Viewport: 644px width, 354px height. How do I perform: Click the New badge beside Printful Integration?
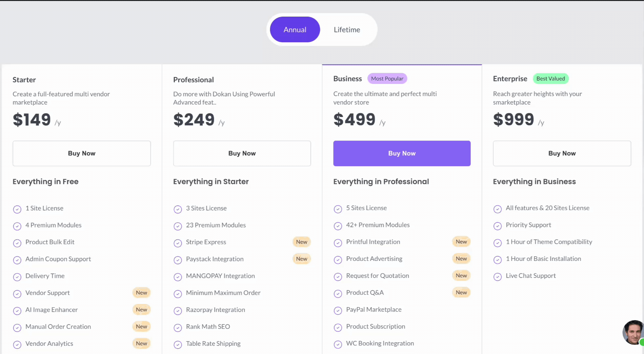tap(461, 242)
